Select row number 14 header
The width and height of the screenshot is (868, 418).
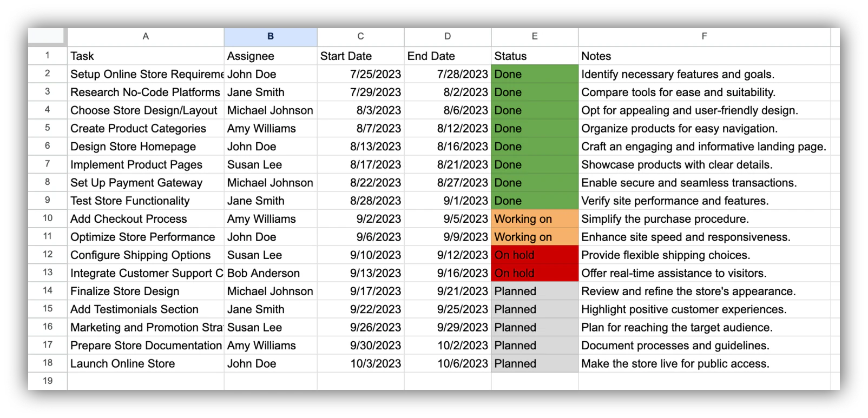coord(48,291)
